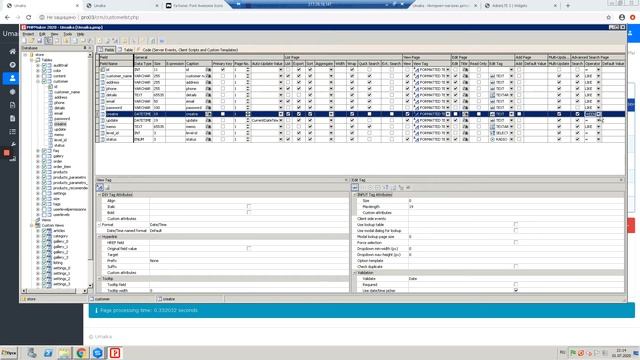The width and height of the screenshot is (640, 360).
Task: Click the browser back arrow
Action: coord(7,17)
